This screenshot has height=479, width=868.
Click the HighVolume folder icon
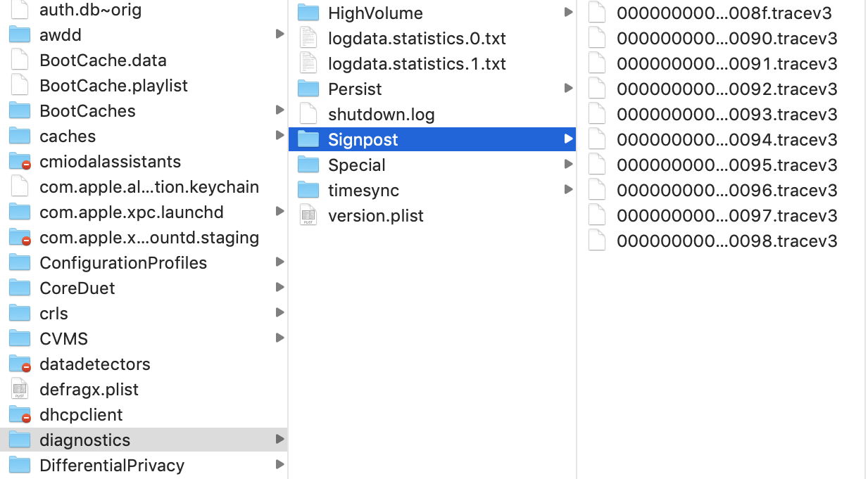(308, 13)
